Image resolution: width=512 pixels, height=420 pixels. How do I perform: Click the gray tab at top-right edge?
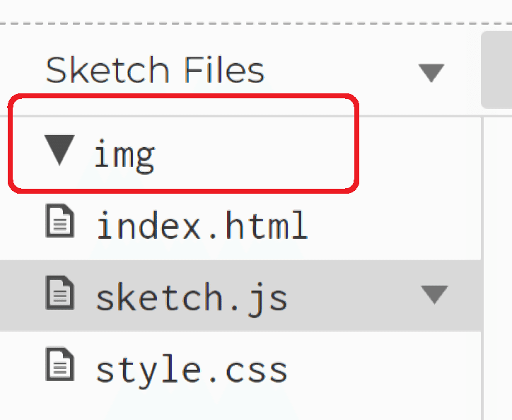pyautogui.click(x=496, y=69)
